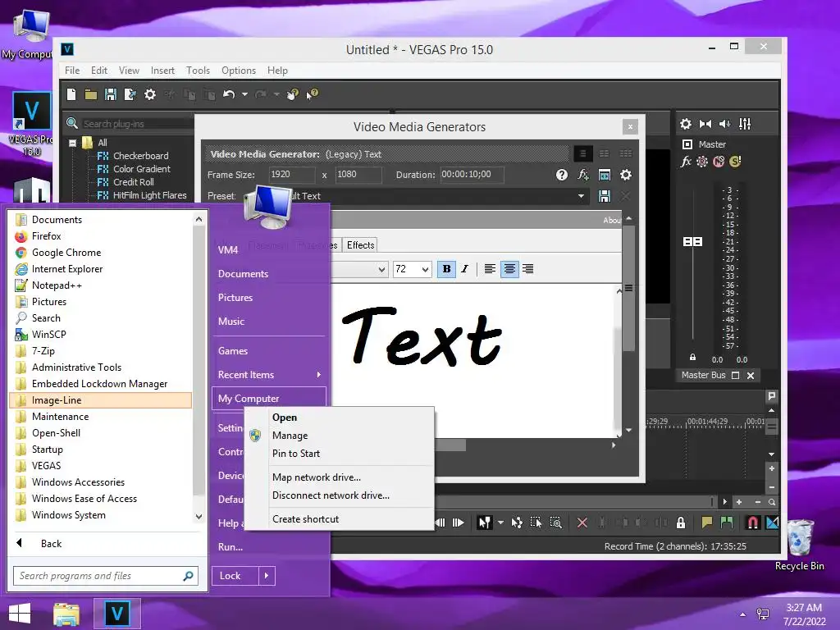Screen dimensions: 840x630
Task: Toggle Bold text formatting
Action: (446, 269)
